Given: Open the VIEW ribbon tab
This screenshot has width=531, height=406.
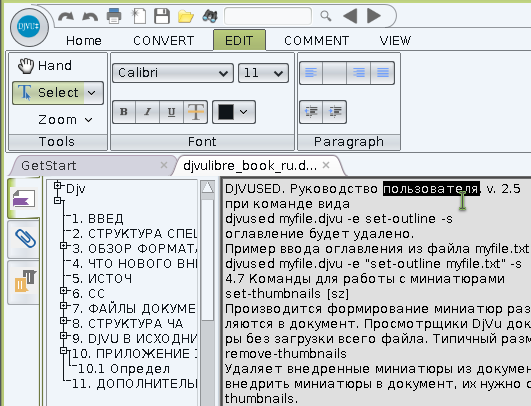Looking at the screenshot, I should point(395,41).
